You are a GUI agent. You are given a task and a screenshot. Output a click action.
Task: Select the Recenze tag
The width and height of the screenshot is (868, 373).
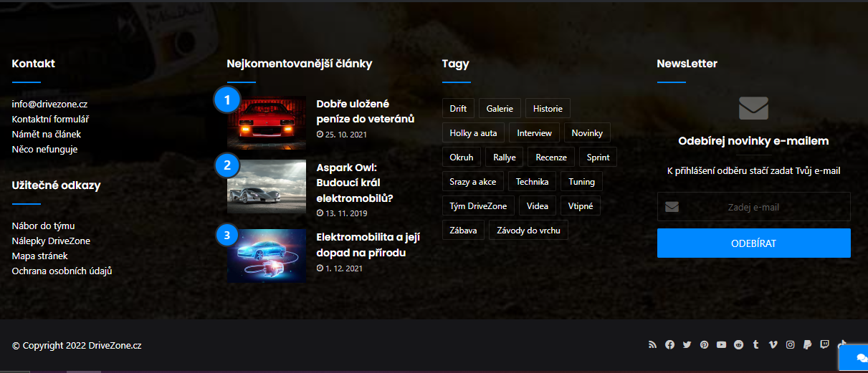pyautogui.click(x=551, y=157)
